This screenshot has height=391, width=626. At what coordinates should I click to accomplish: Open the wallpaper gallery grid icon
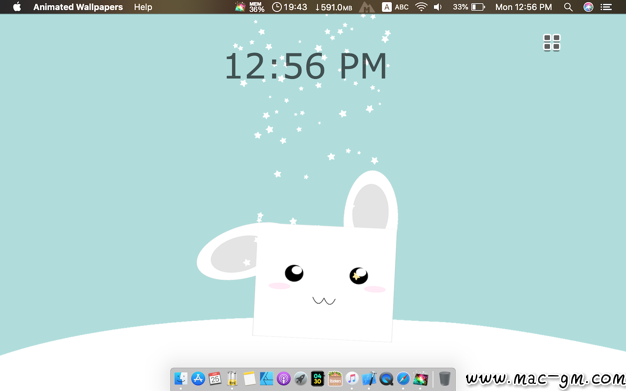point(551,42)
